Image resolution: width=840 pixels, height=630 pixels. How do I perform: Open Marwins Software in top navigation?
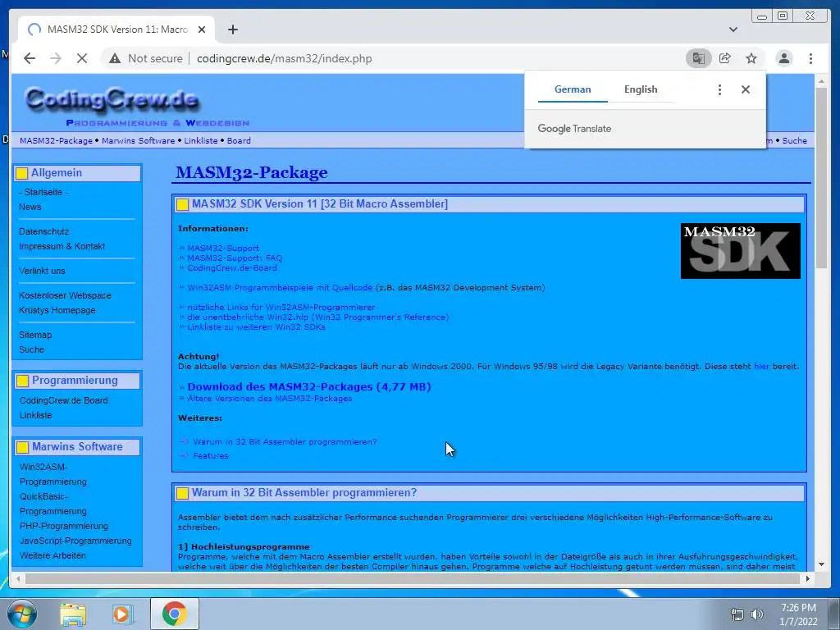pyautogui.click(x=138, y=140)
